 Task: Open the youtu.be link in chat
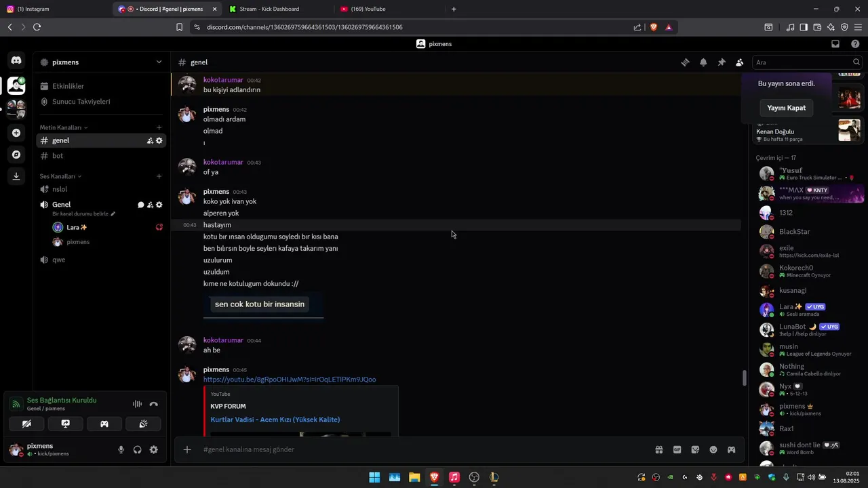click(x=290, y=380)
